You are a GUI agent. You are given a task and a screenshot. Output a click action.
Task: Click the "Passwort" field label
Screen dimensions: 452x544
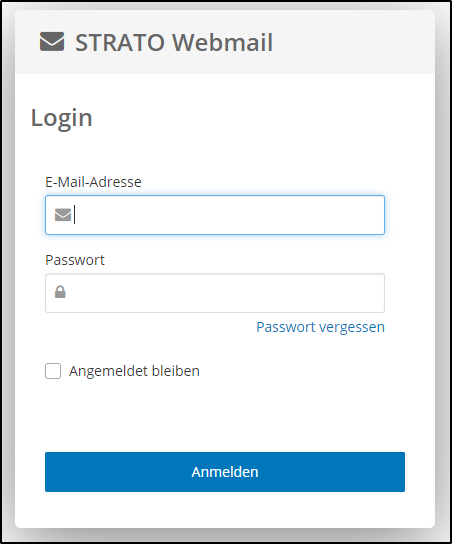(75, 260)
